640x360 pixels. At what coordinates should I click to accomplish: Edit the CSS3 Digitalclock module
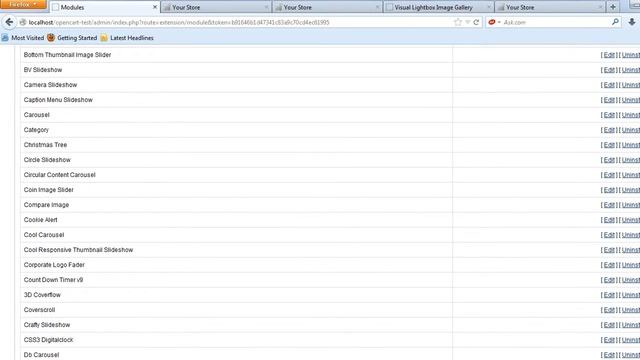coord(609,340)
